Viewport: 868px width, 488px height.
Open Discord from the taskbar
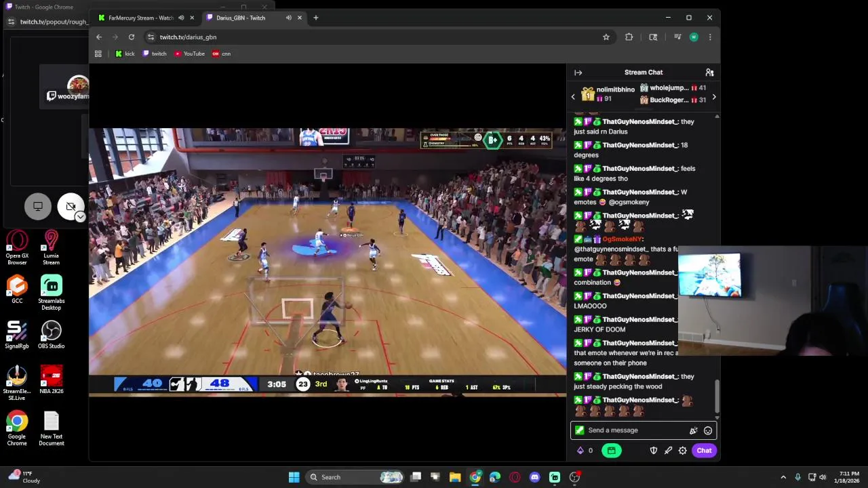point(534,477)
